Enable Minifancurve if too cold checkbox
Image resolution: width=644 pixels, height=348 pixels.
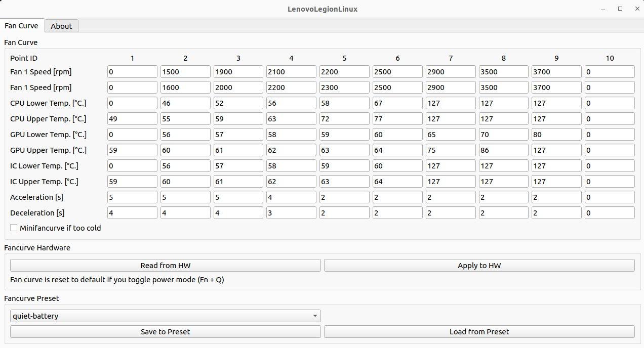[14, 228]
